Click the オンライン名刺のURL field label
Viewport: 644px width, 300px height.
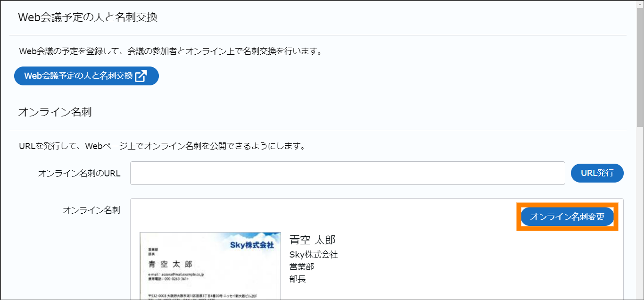79,174
